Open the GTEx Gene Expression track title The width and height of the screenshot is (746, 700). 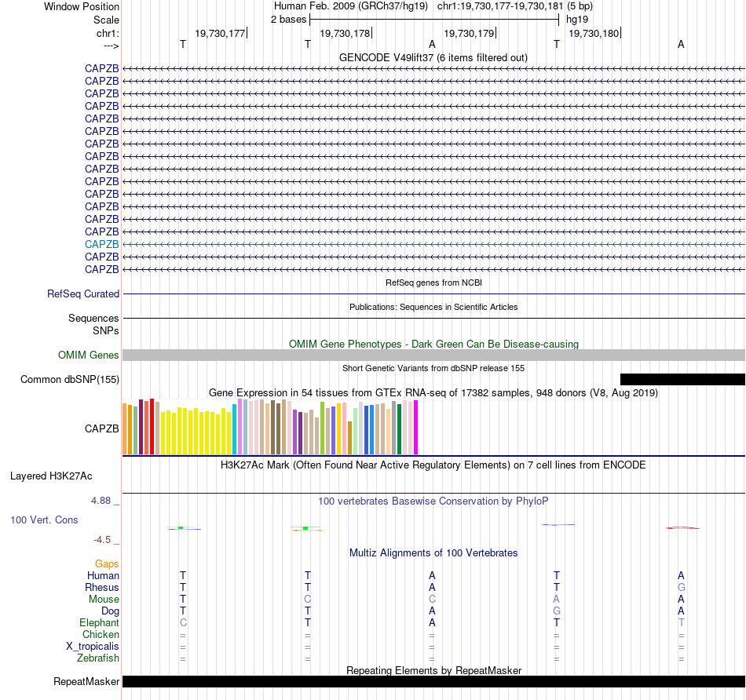[433, 393]
